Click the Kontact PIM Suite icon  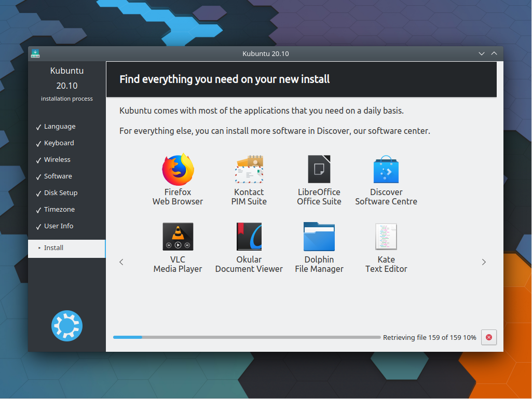[x=249, y=169]
